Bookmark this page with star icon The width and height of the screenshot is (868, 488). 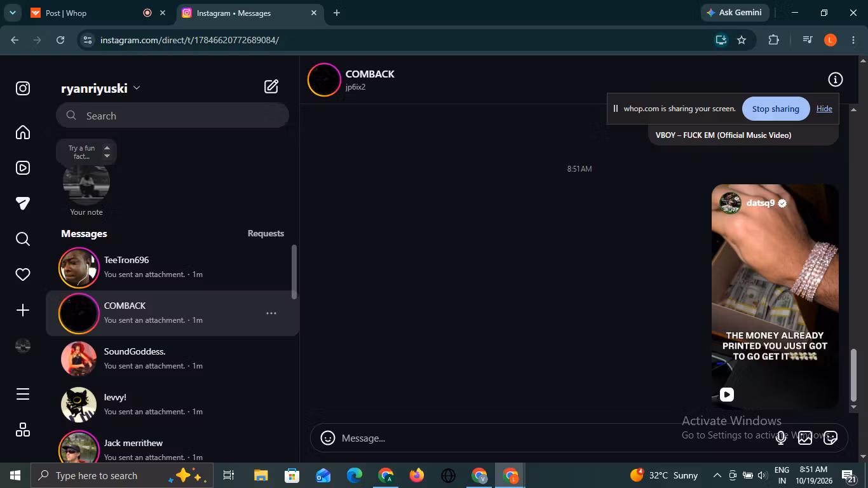coord(742,40)
